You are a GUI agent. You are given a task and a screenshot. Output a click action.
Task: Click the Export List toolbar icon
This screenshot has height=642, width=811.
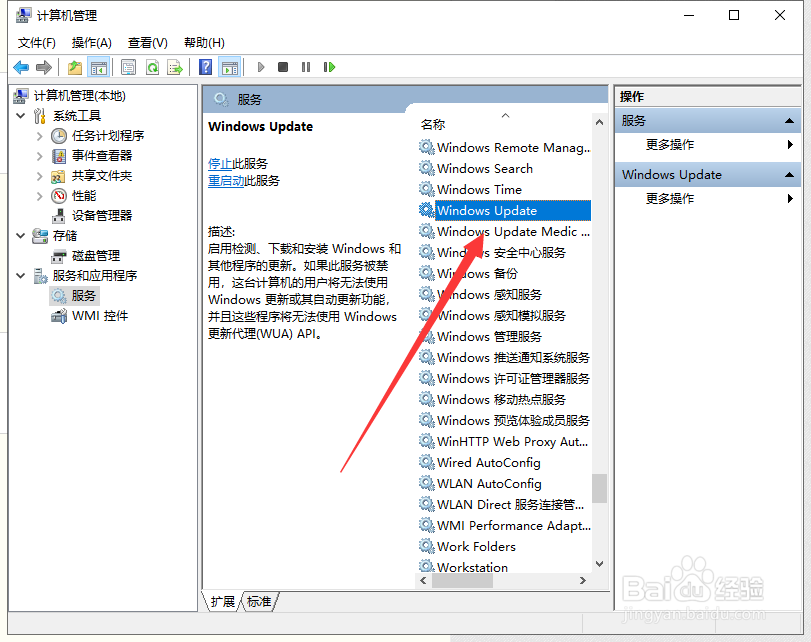click(x=175, y=67)
